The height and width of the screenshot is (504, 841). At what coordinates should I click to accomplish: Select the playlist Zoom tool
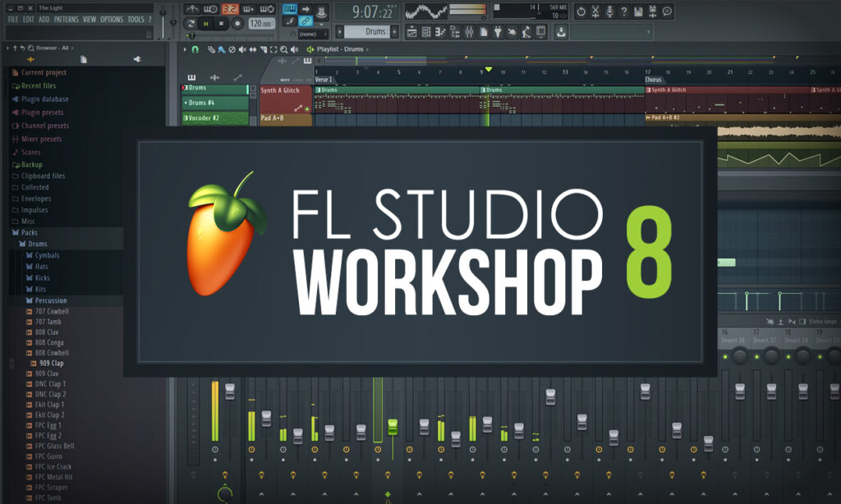coord(283,49)
